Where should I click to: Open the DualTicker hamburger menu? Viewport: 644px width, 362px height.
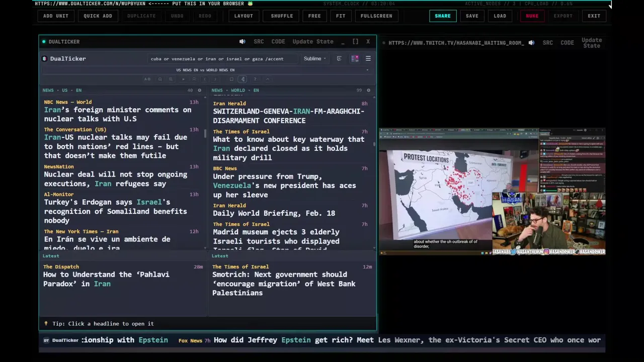[x=368, y=59]
